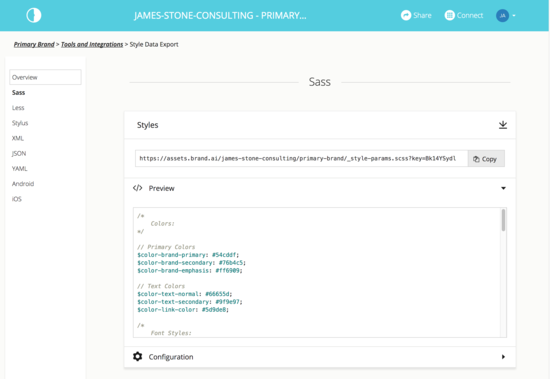
Task: Click the Styles panel heading
Action: pos(147,125)
